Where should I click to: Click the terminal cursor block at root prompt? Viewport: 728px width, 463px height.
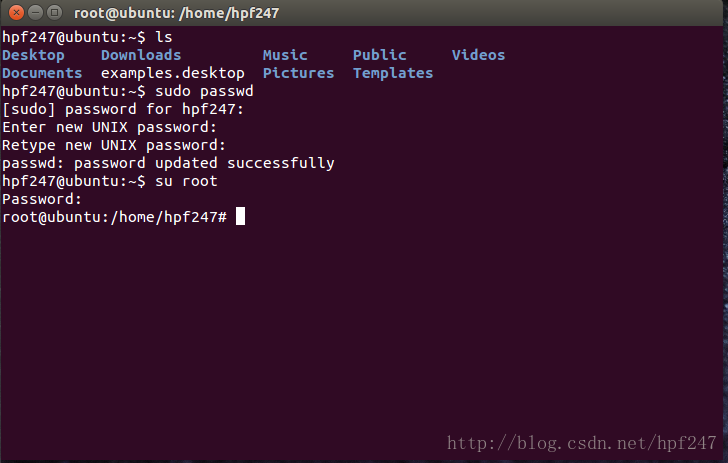tap(240, 216)
